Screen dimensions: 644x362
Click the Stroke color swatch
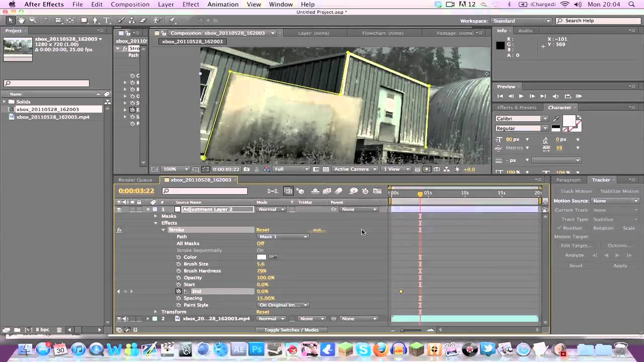coord(262,257)
